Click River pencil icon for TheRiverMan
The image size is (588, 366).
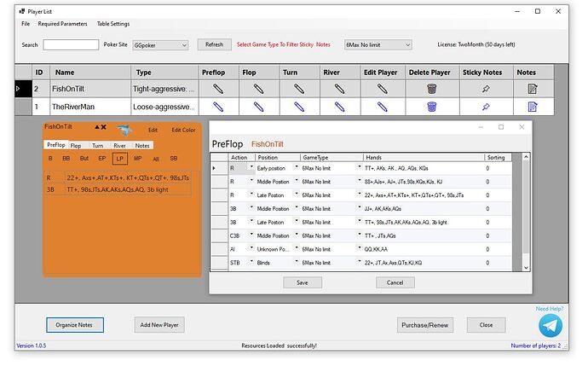pos(339,107)
